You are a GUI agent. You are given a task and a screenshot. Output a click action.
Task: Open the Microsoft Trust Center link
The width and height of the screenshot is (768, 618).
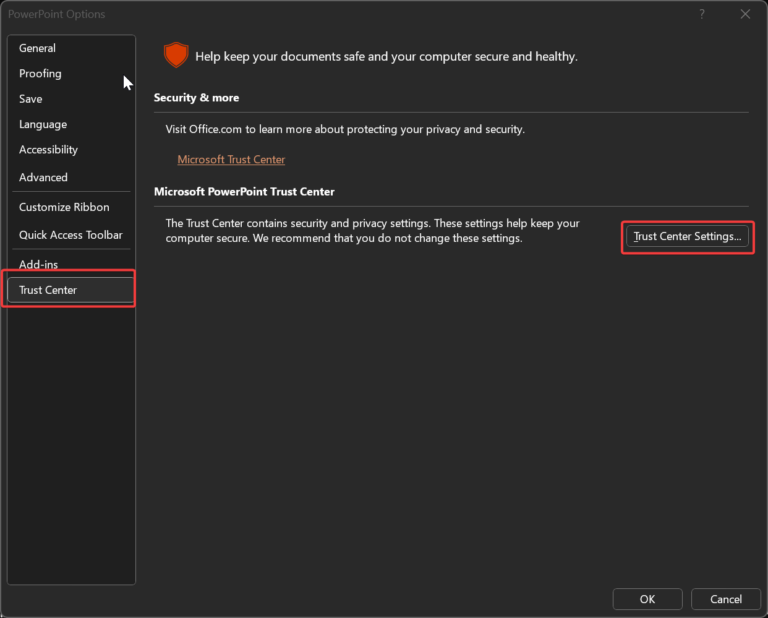coord(231,160)
